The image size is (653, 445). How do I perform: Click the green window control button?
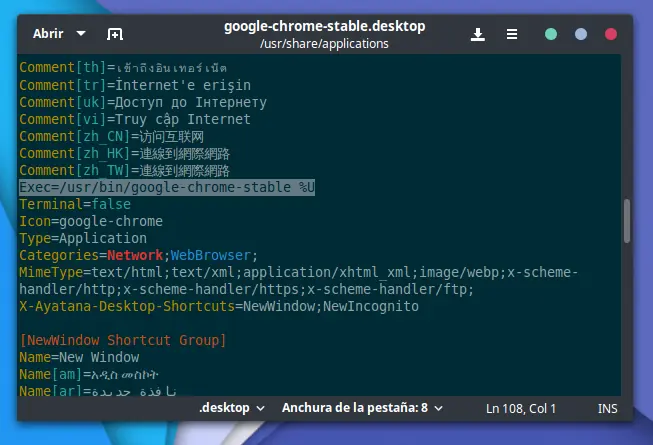[x=551, y=34]
